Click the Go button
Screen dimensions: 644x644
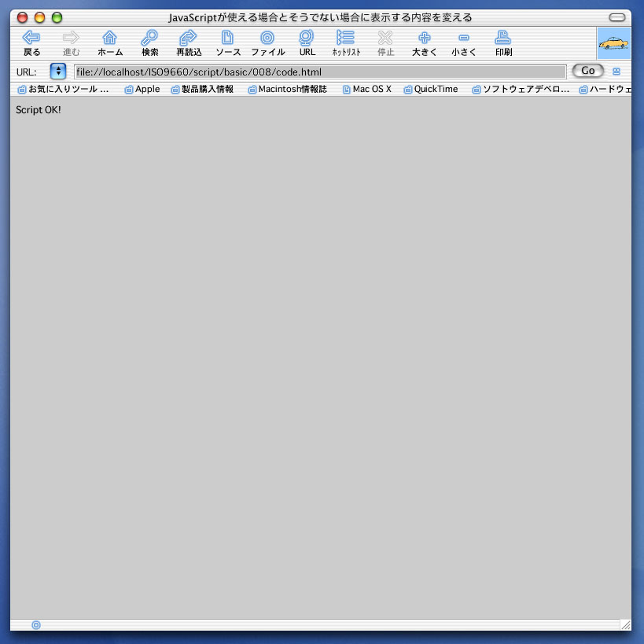coord(587,71)
